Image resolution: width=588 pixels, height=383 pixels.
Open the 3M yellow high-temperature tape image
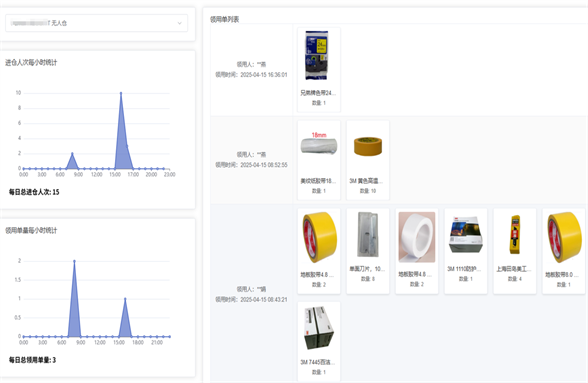tap(368, 146)
